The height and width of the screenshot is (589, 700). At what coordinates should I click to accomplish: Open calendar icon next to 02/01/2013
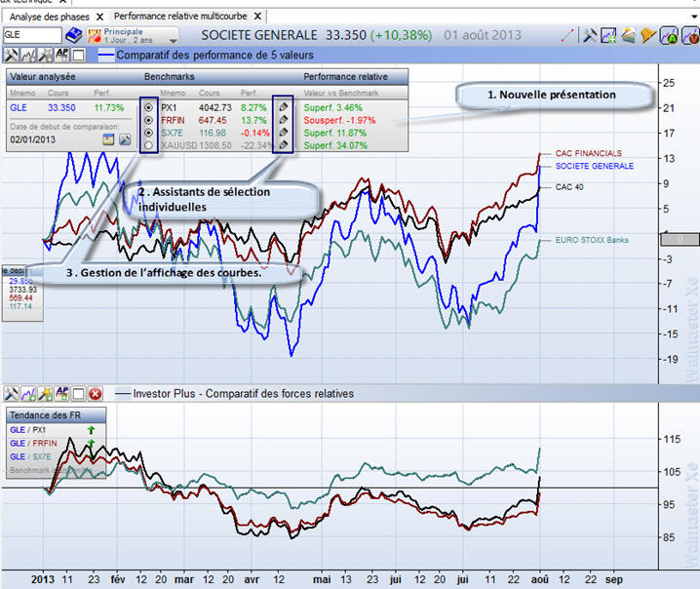coord(108,139)
